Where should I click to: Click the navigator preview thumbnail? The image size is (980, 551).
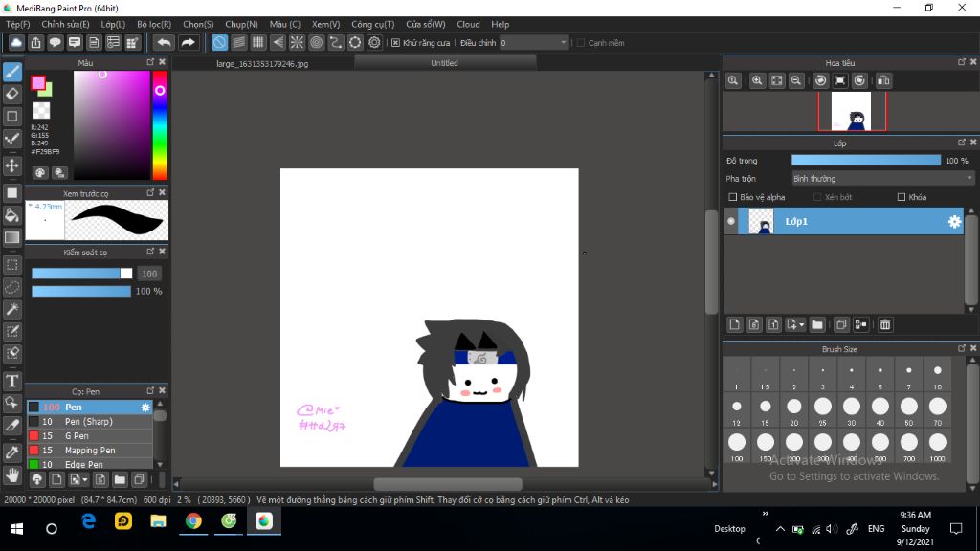tap(851, 111)
